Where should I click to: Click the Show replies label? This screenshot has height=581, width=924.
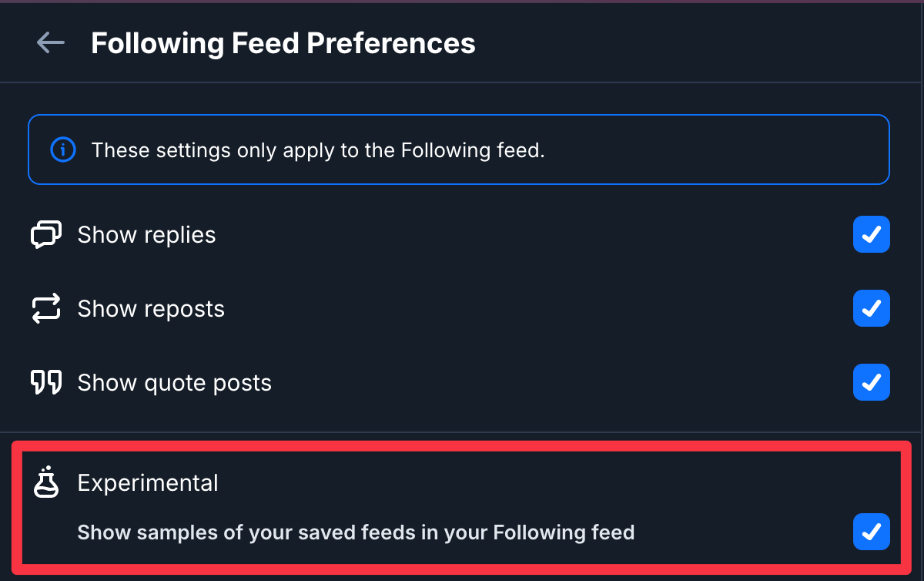(146, 235)
